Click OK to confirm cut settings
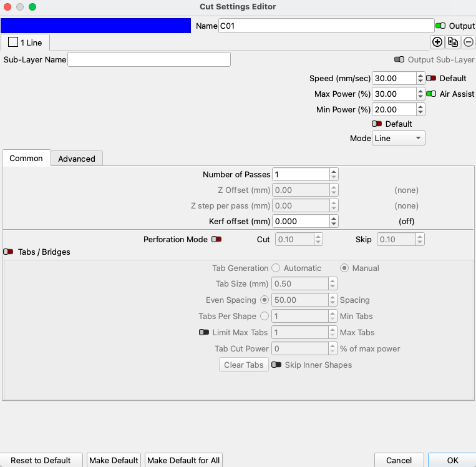 coord(452,460)
